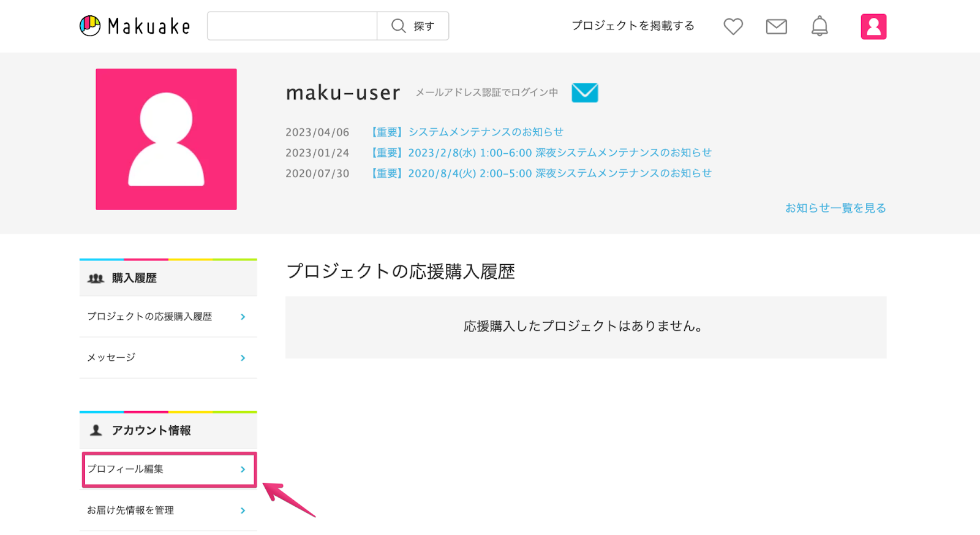Click アカウント情報 person icon
Viewport: 980px width, 535px height.
point(96,430)
